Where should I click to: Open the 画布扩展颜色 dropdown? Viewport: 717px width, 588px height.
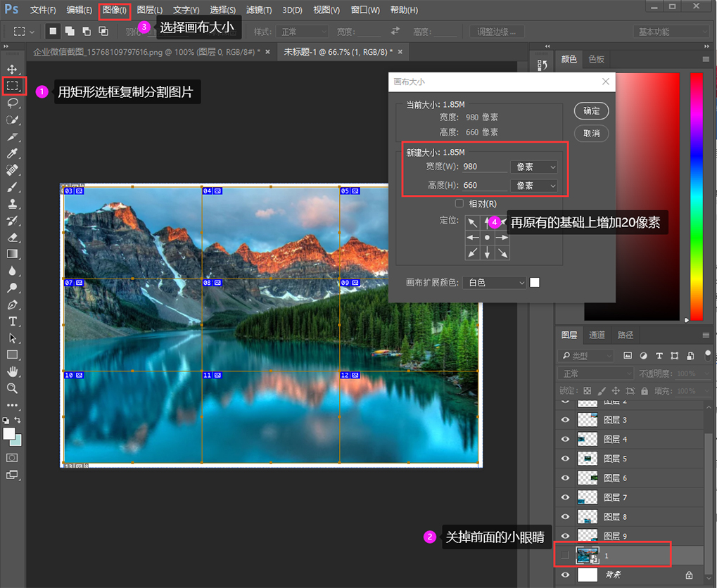click(494, 282)
